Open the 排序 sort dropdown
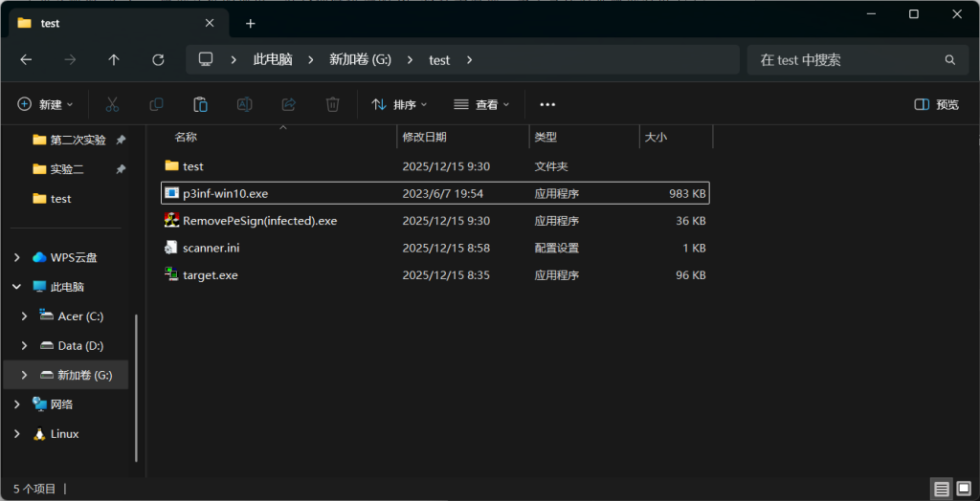The image size is (980, 501). click(399, 104)
